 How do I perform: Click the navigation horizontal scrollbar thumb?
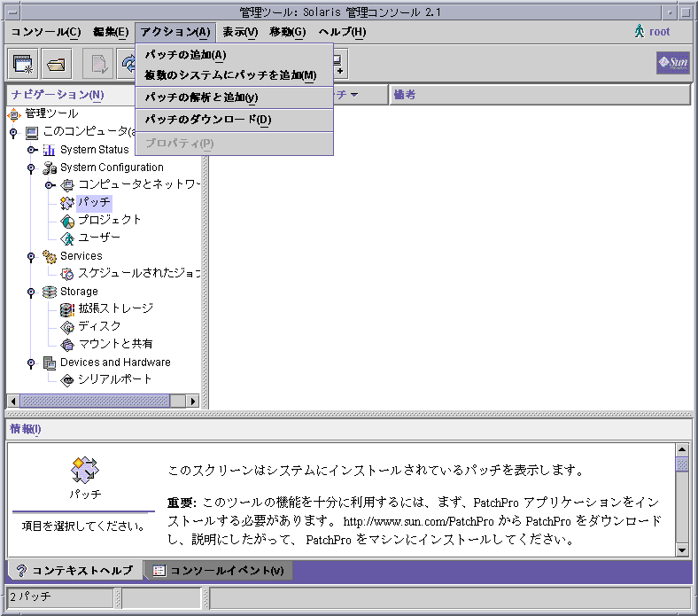(x=96, y=401)
